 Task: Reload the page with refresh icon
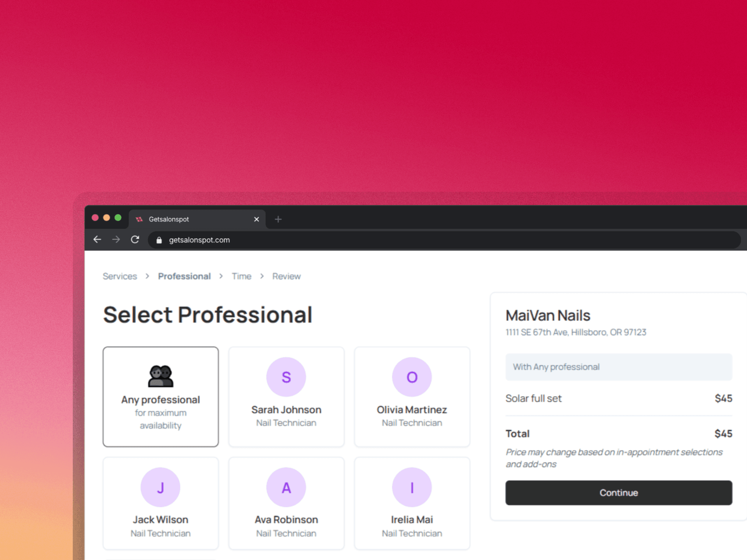(x=135, y=240)
